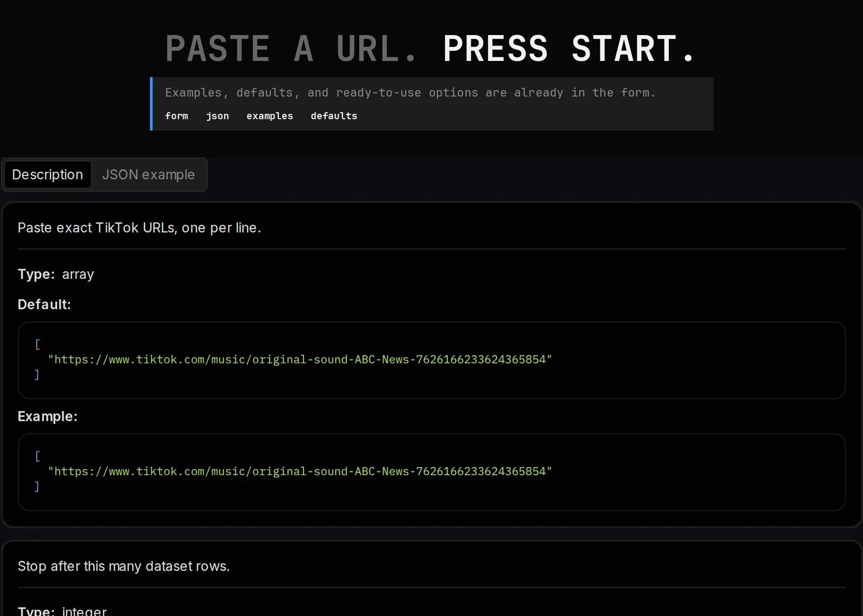This screenshot has height=616, width=863.
Task: Switch to the Description tab
Action: coord(47,175)
